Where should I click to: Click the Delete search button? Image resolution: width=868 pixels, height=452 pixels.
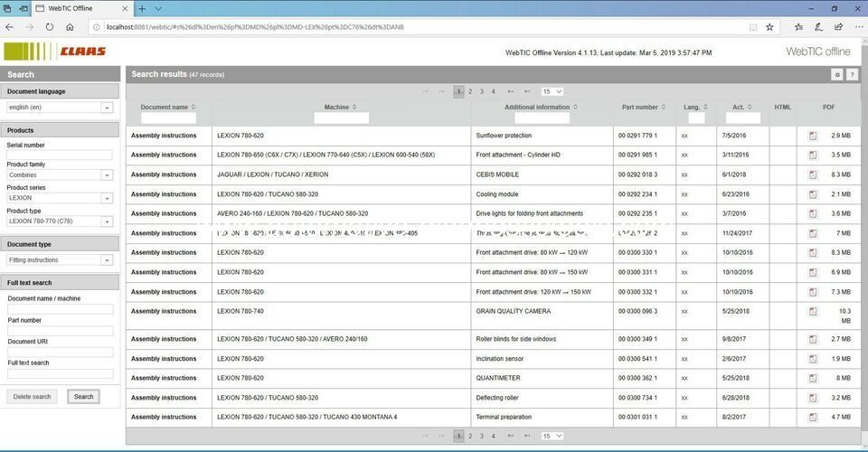pos(32,397)
